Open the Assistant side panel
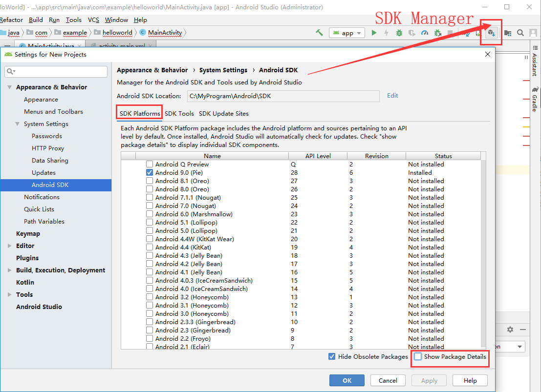 (535, 61)
